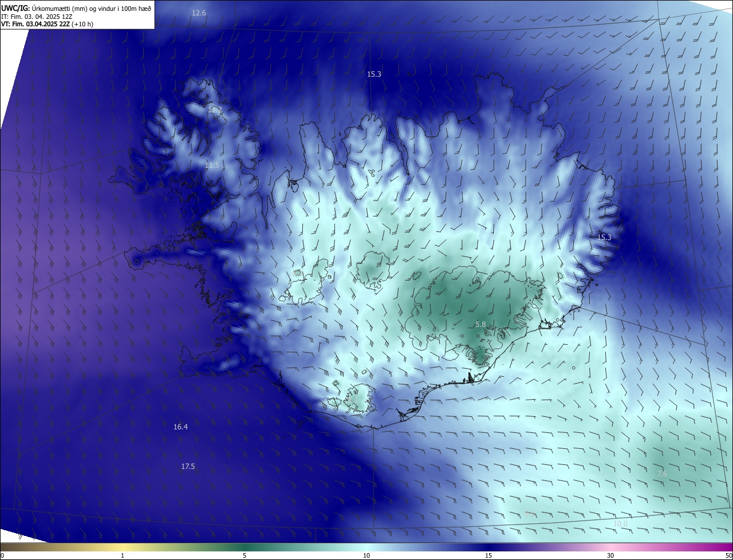Viewport: 733px width, 560px height.
Task: Click the 7.6 value in the southeast ocean
Action: click(x=661, y=474)
